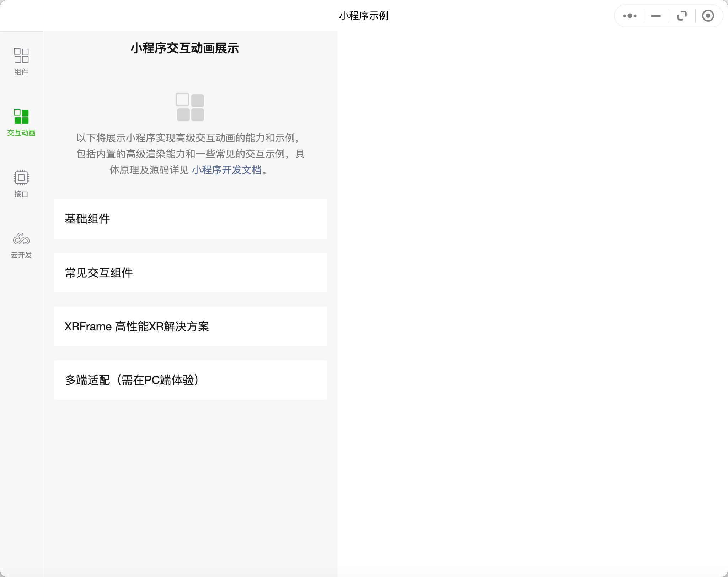Click the 小程序交互动画展示 page heading
Viewport: 728px width, 577px height.
click(x=184, y=48)
